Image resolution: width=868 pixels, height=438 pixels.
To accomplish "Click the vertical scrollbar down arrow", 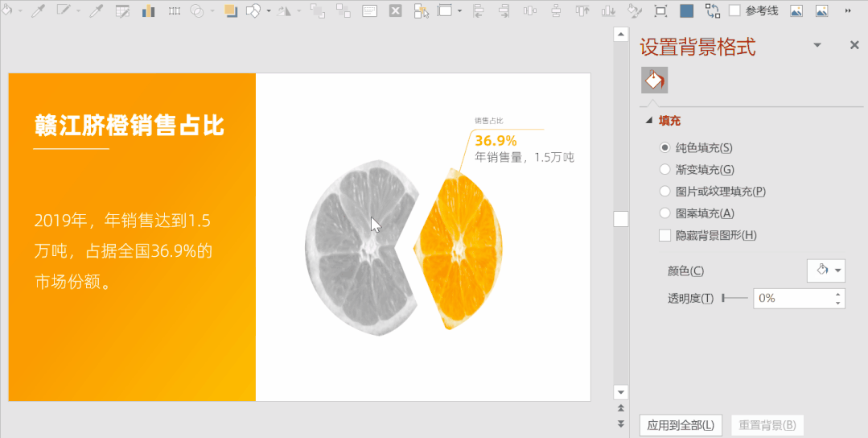I will [x=620, y=392].
